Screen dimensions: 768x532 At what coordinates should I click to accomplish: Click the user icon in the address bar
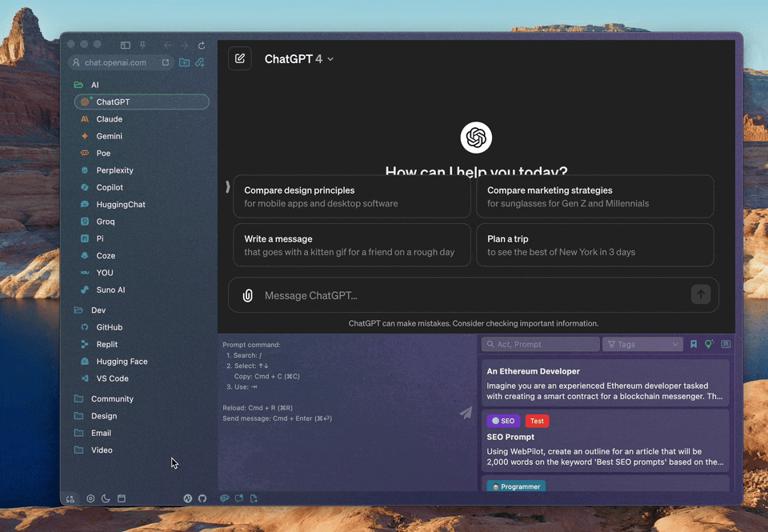76,62
